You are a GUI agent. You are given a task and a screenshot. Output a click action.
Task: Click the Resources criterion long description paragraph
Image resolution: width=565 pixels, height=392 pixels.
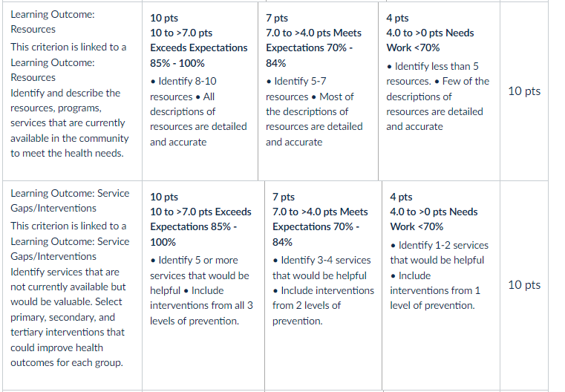click(70, 123)
